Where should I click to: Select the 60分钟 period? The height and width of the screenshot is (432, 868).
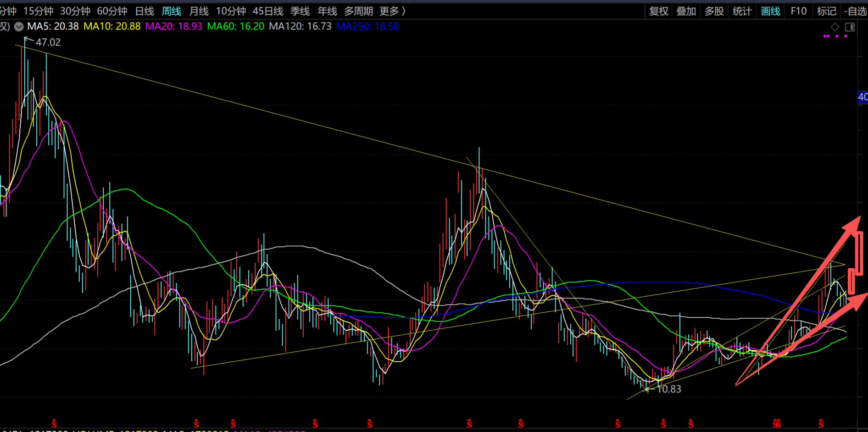tap(112, 11)
